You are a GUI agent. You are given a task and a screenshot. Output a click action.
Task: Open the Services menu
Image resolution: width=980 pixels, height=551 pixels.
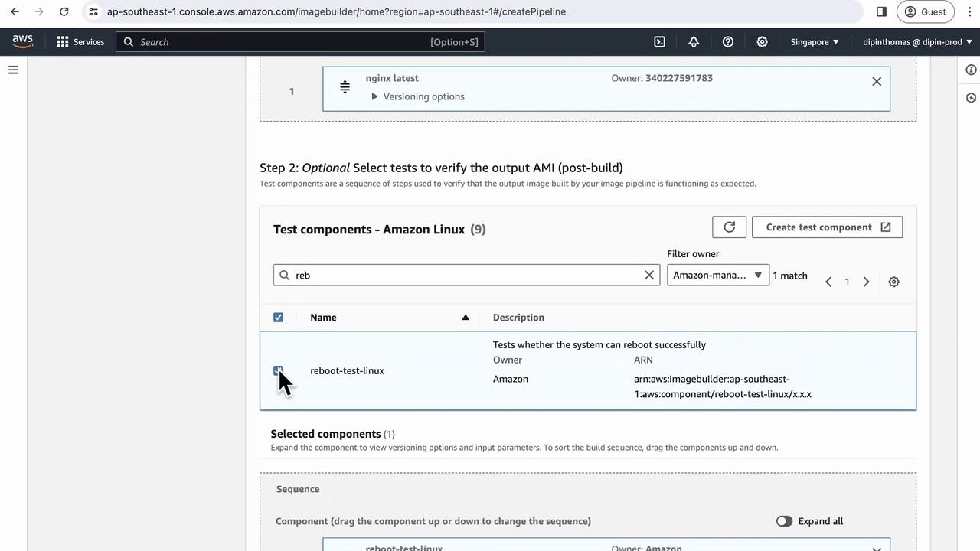tap(80, 42)
